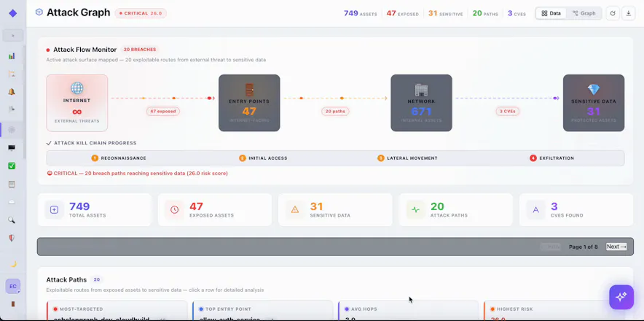Select the Network 671 internal assets node
The image size is (644, 321).
tap(421, 103)
